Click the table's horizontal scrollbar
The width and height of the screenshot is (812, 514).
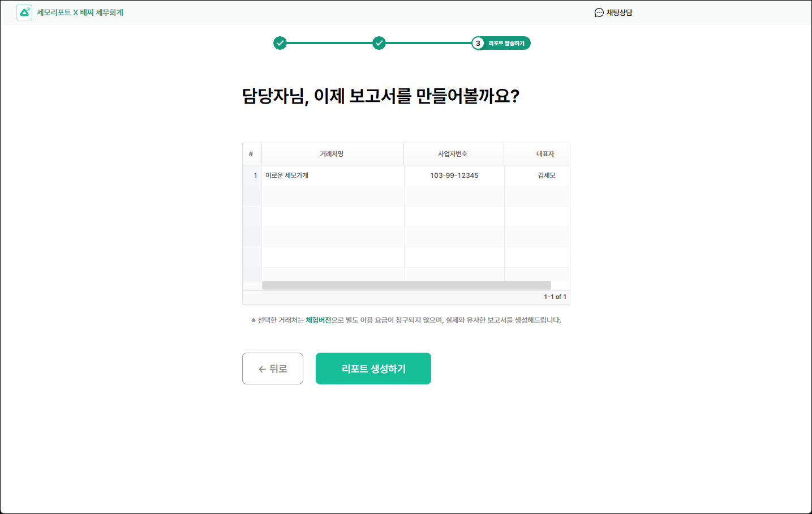(x=406, y=285)
